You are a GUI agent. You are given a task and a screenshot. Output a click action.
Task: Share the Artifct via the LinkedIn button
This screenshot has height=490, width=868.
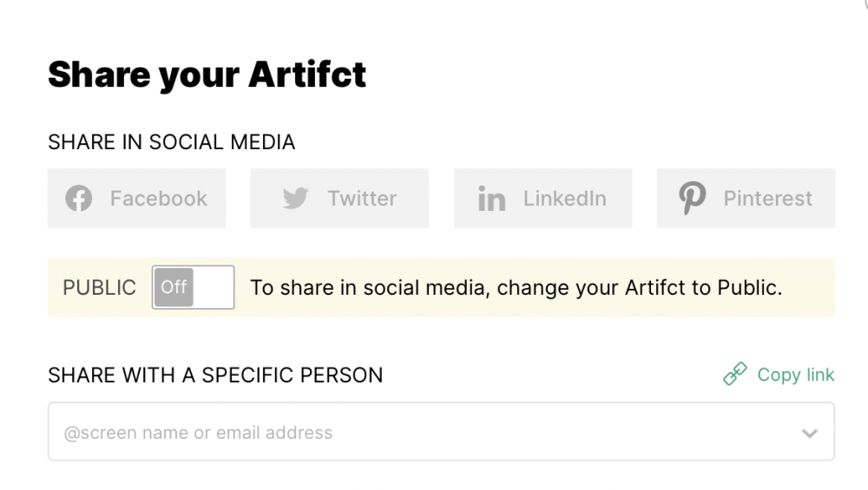click(543, 198)
